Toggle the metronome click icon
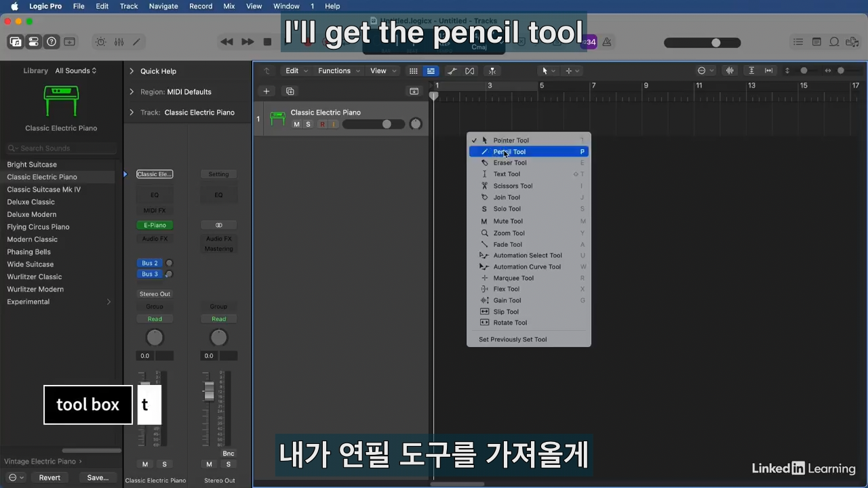 (606, 42)
